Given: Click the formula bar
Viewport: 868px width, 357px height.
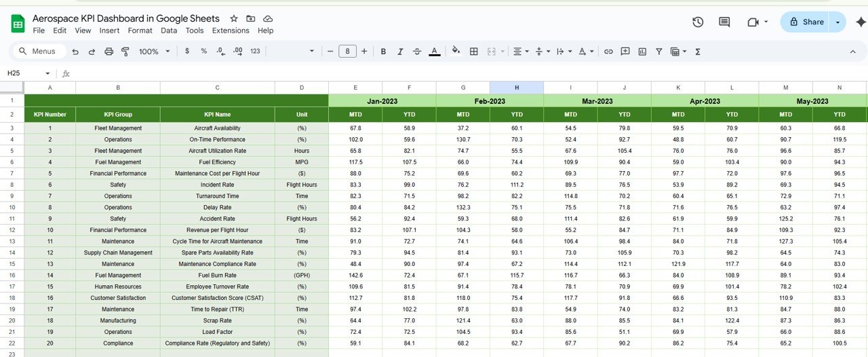Looking at the screenshot, I should coord(468,73).
